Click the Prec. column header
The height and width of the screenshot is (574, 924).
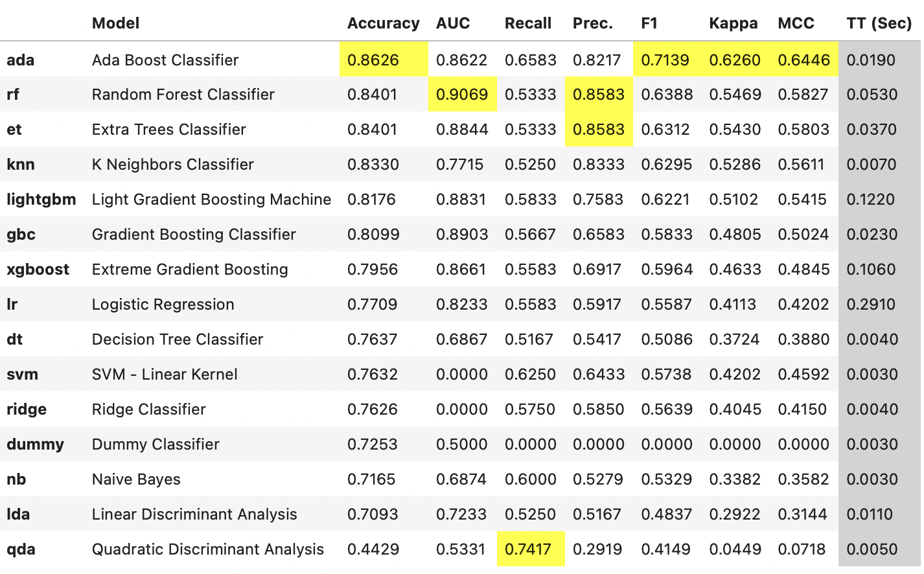tap(592, 23)
